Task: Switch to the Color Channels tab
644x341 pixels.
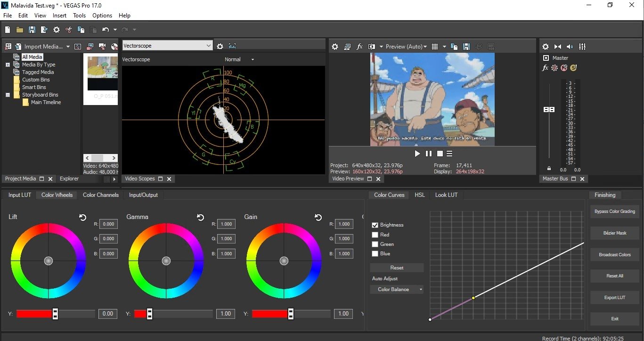Action: pyautogui.click(x=101, y=195)
